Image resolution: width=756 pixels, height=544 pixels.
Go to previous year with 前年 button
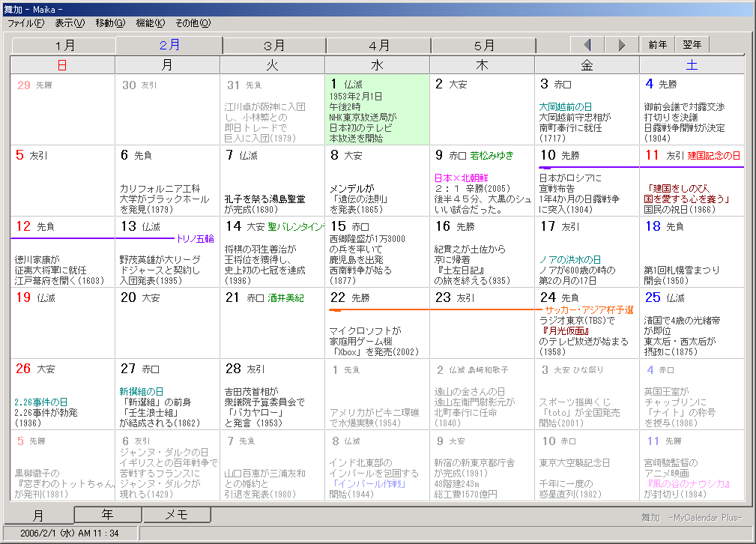[x=657, y=45]
